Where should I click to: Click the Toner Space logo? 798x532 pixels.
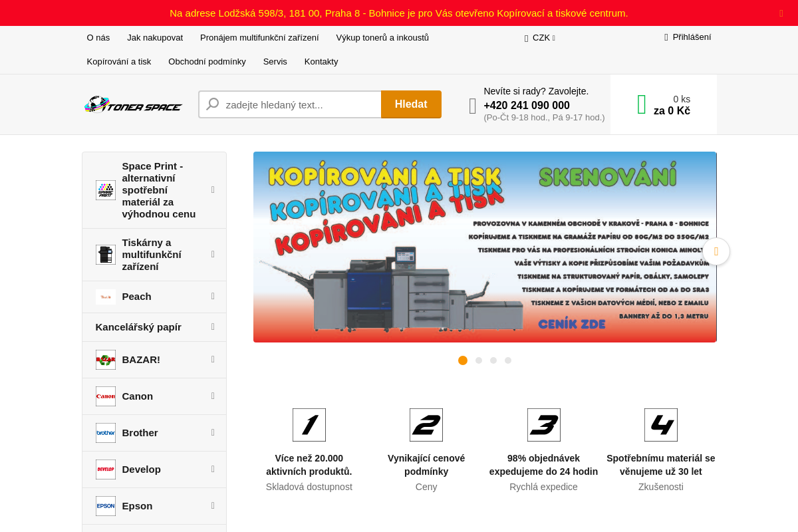point(133,105)
